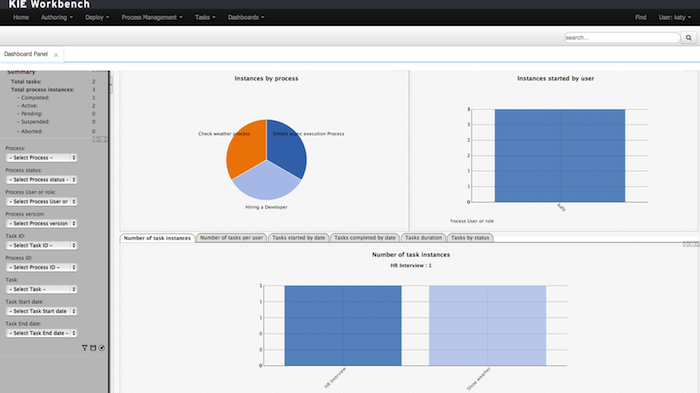
Task: Click the light blue Hiring a Developer slice
Action: tap(267, 183)
